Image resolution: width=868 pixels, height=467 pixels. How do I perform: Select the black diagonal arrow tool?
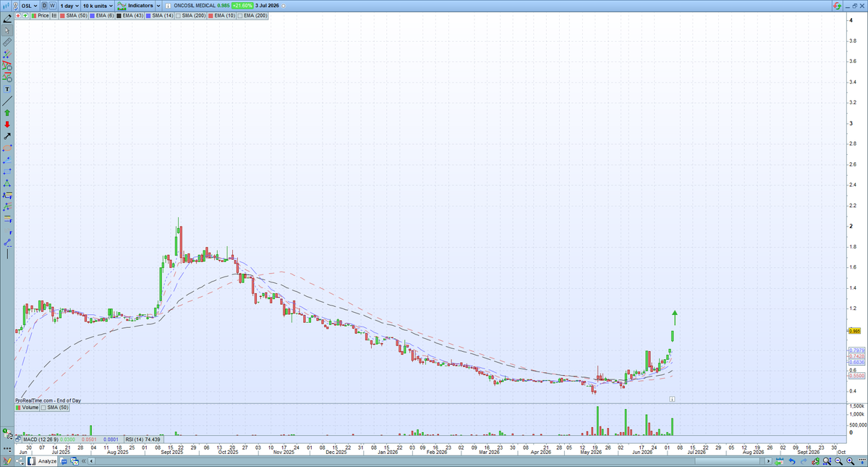[x=7, y=137]
